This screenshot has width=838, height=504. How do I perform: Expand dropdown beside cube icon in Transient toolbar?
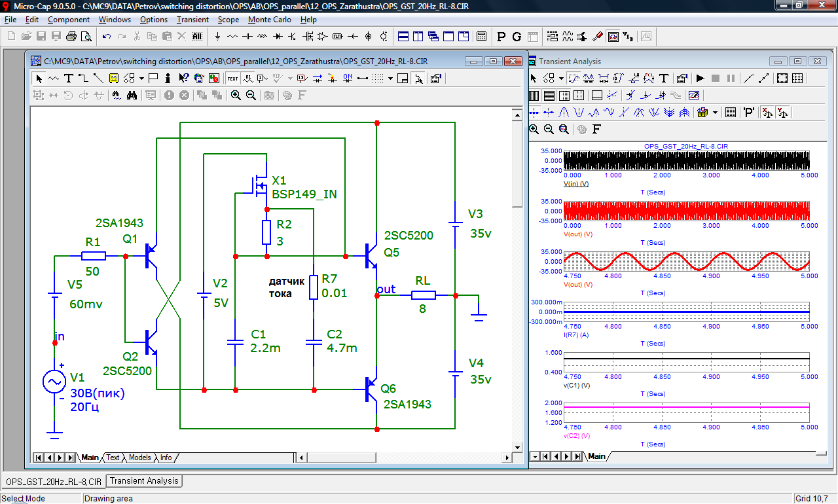[x=715, y=113]
